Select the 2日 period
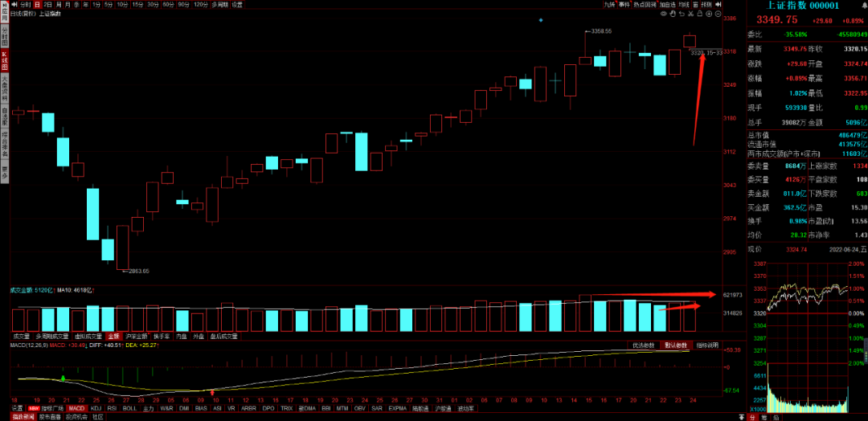This screenshot has width=868, height=421. (x=48, y=5)
